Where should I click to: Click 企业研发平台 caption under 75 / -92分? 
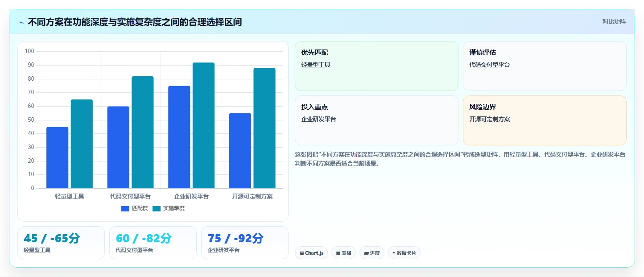223,250
